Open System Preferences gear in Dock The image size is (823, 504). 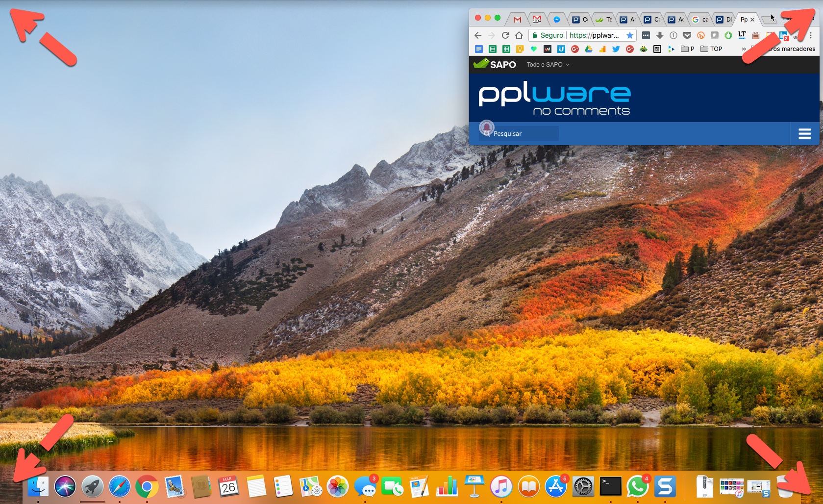(x=583, y=487)
